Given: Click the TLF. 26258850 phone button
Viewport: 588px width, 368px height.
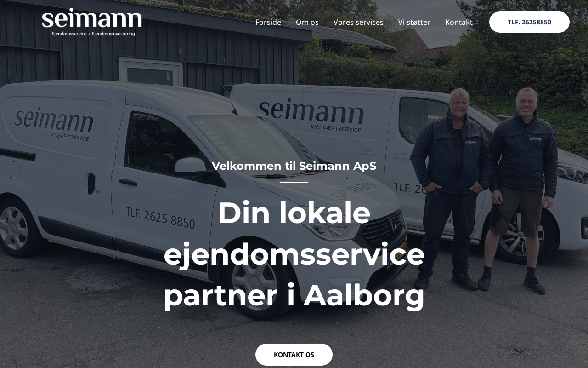Looking at the screenshot, I should (x=529, y=22).
